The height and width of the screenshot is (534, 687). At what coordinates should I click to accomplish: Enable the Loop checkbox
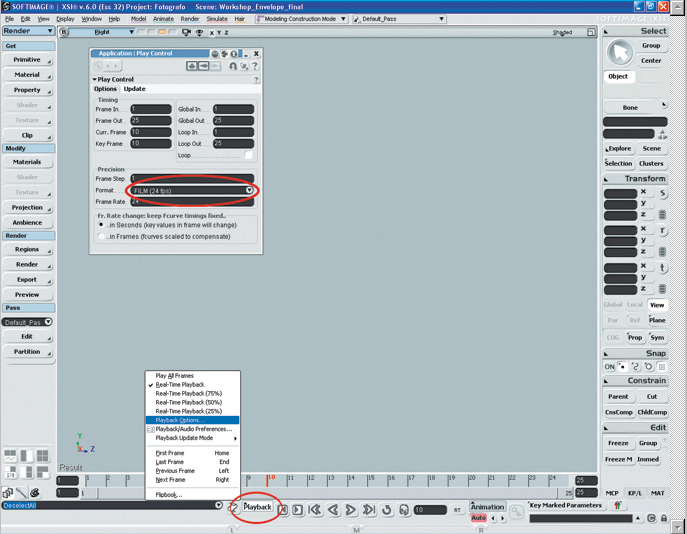point(248,155)
